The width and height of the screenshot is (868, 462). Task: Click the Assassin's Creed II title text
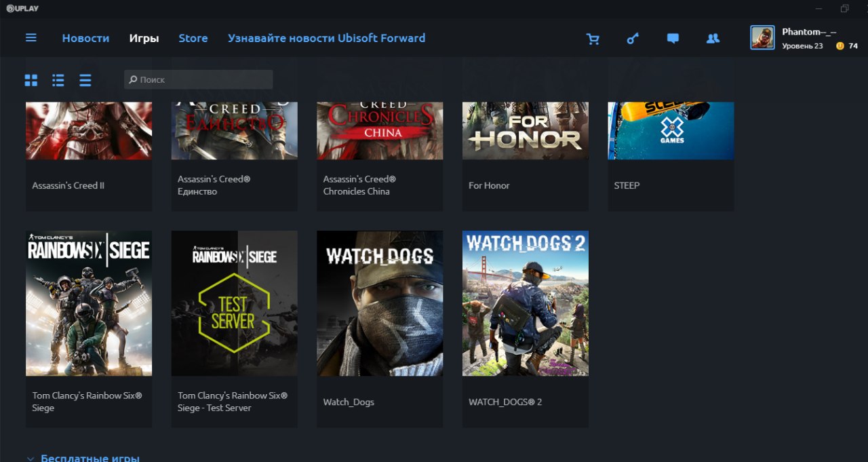(x=68, y=185)
